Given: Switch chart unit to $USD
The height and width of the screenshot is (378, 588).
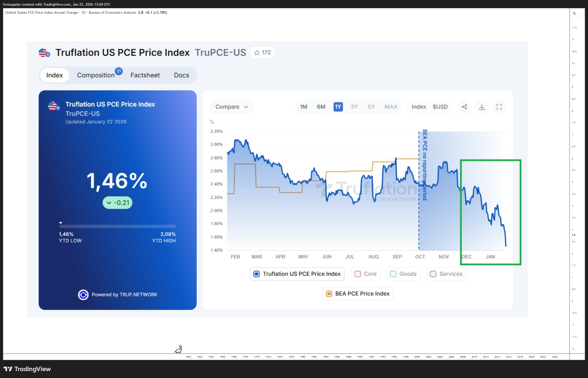Looking at the screenshot, I should click(x=440, y=107).
